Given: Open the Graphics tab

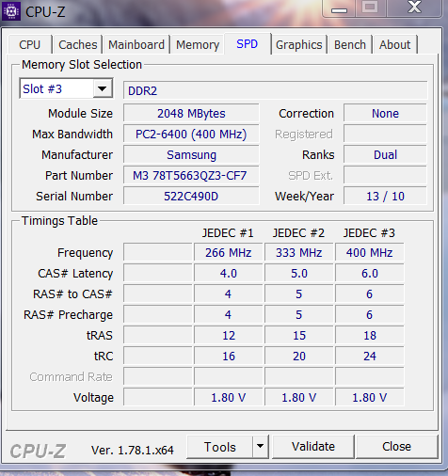Looking at the screenshot, I should pyautogui.click(x=299, y=44).
